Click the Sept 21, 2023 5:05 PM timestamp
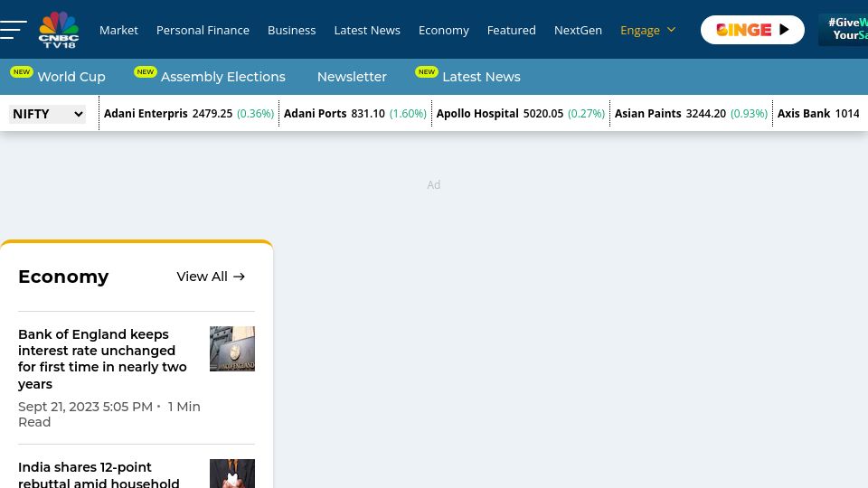 [x=85, y=407]
